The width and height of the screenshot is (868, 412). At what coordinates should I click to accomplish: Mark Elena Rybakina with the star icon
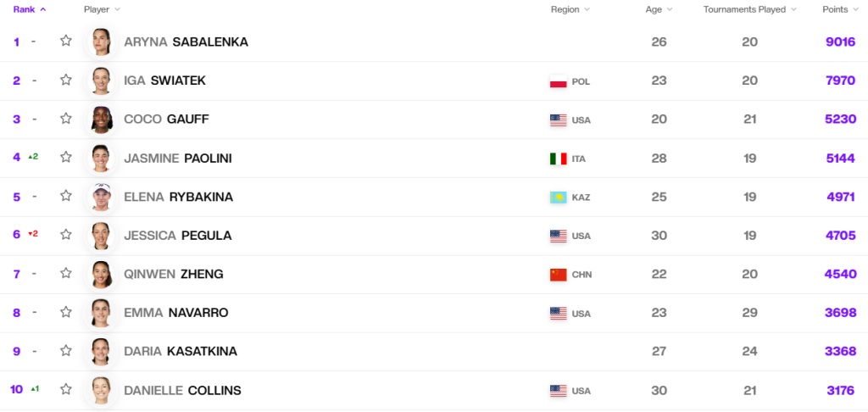pos(66,196)
